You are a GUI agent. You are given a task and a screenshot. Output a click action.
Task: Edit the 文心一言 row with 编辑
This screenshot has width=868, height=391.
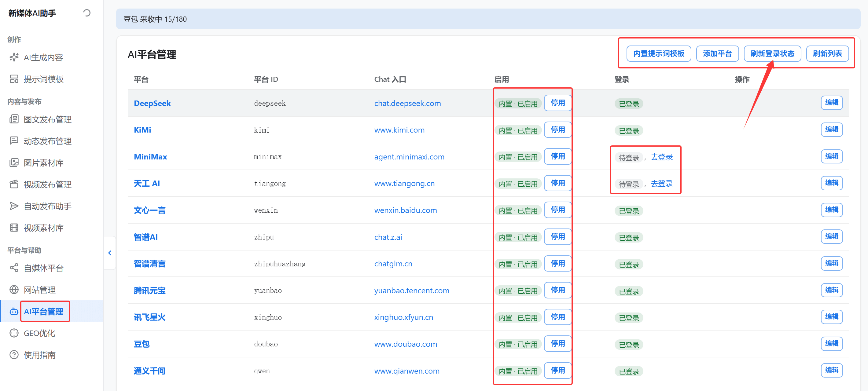[x=832, y=210]
